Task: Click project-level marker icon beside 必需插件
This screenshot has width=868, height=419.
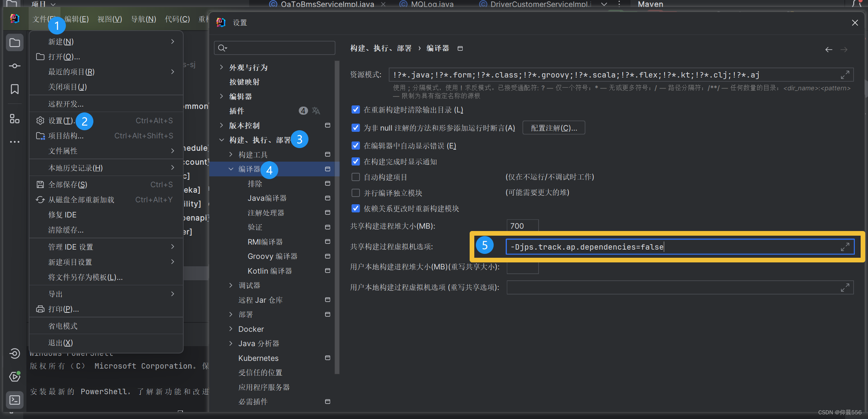Action: [x=327, y=402]
